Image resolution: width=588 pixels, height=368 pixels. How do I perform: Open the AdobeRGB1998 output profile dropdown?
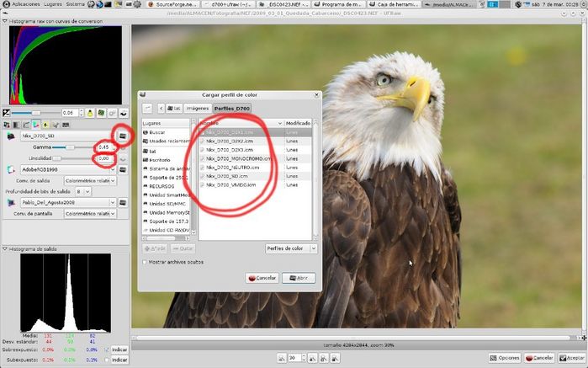[x=68, y=170]
